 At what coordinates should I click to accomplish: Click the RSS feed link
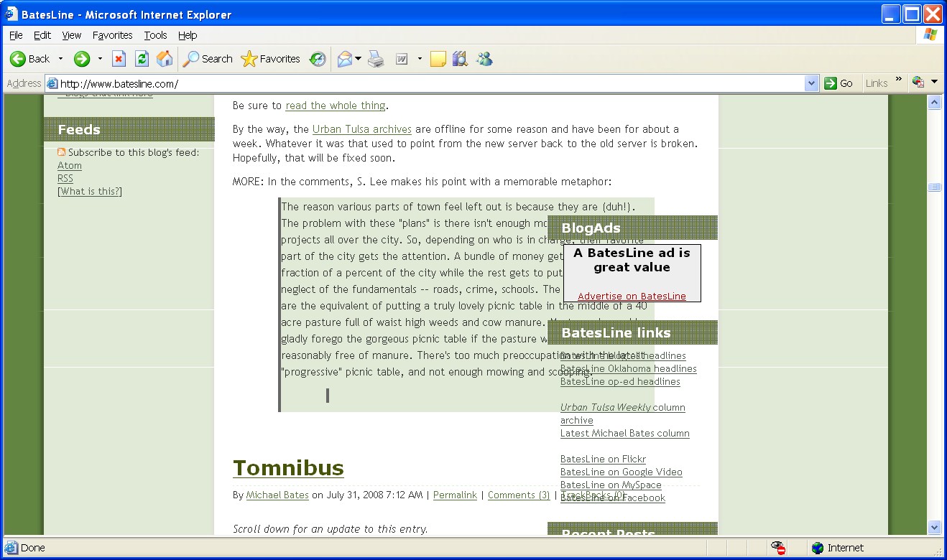pos(65,179)
